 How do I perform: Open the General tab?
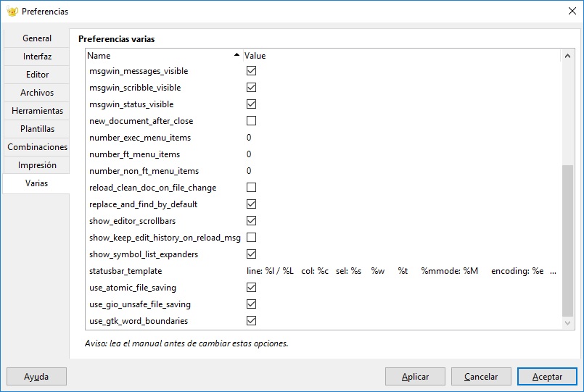tap(37, 38)
